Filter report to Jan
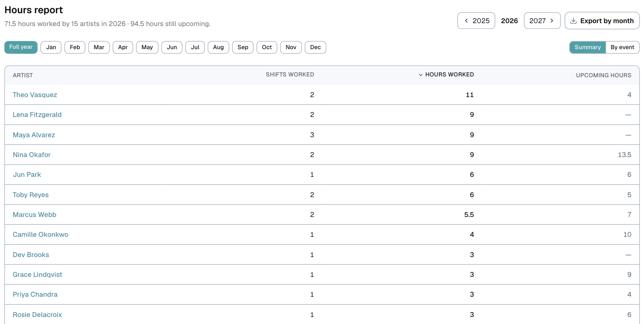Viewport: 644px width, 324px height. coord(51,47)
